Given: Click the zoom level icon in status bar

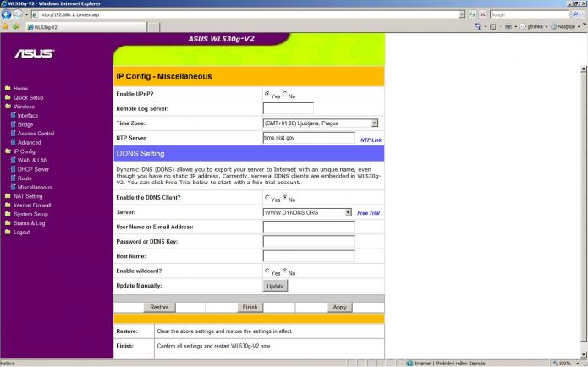Looking at the screenshot, I should (x=555, y=364).
